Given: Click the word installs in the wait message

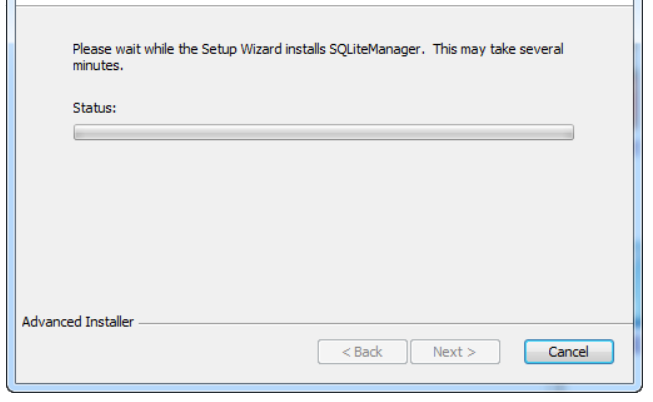Looking at the screenshot, I should [305, 49].
